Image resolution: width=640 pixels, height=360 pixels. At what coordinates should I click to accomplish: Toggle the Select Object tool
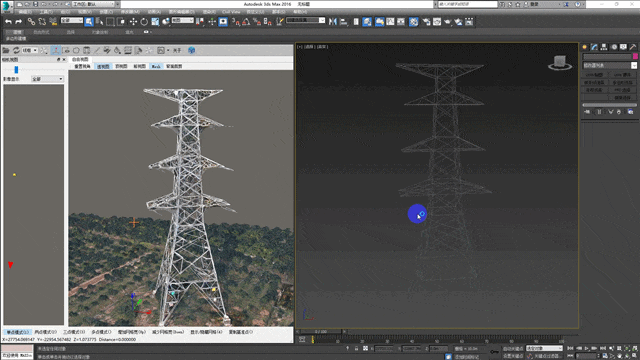tap(89, 22)
